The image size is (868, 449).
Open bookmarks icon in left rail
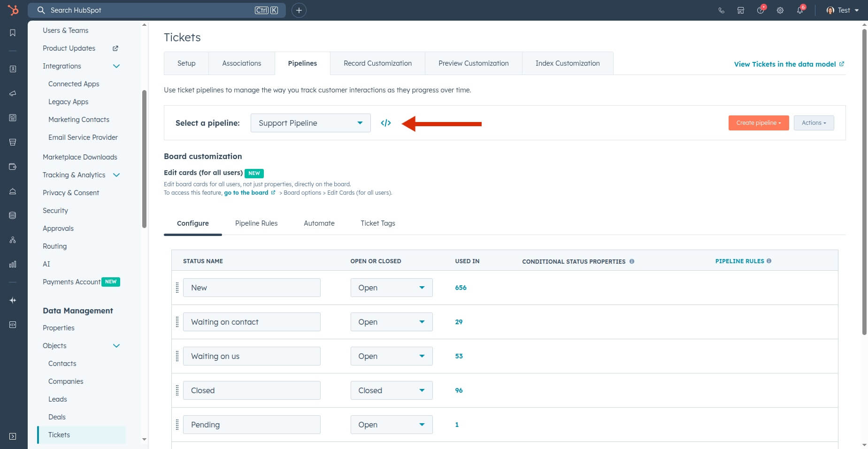coord(13,33)
